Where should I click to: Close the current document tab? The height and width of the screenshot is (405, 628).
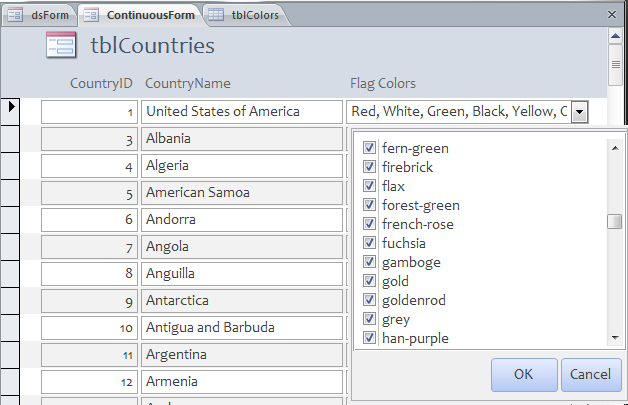[x=612, y=15]
